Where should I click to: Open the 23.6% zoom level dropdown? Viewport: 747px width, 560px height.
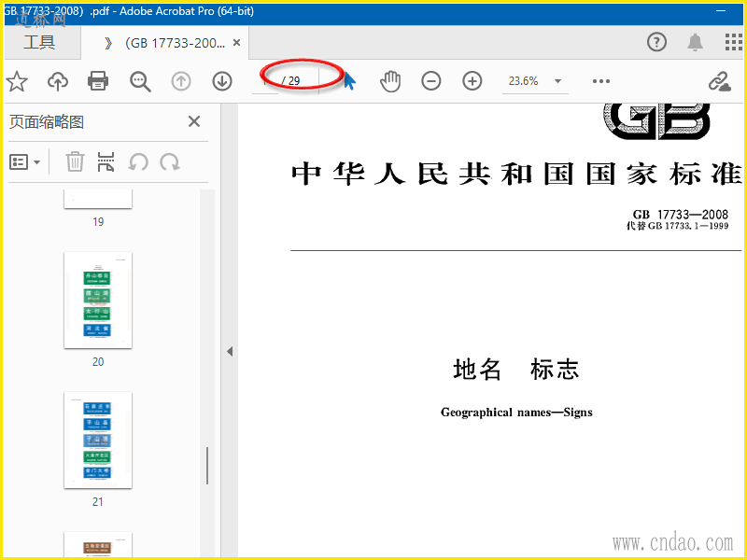(x=557, y=81)
